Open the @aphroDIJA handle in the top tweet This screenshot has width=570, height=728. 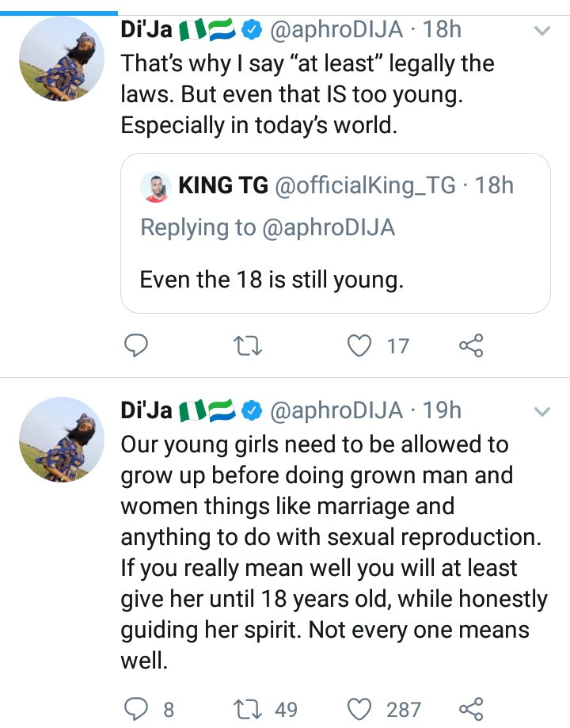337,31
